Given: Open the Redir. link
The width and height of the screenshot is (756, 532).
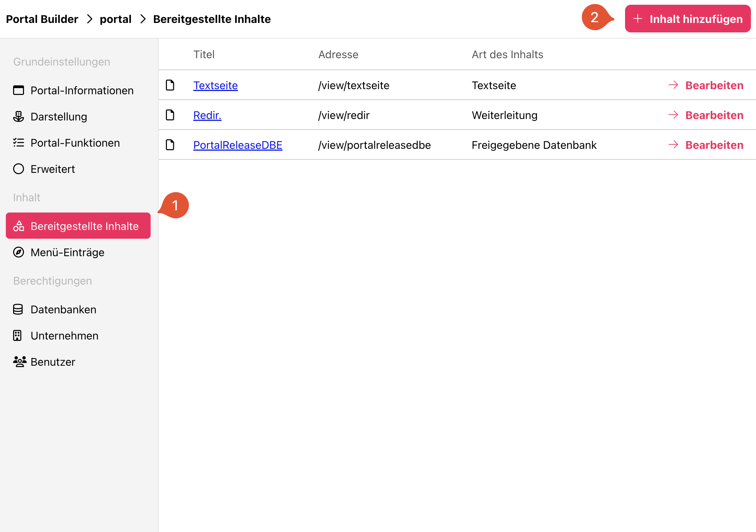Looking at the screenshot, I should (207, 115).
